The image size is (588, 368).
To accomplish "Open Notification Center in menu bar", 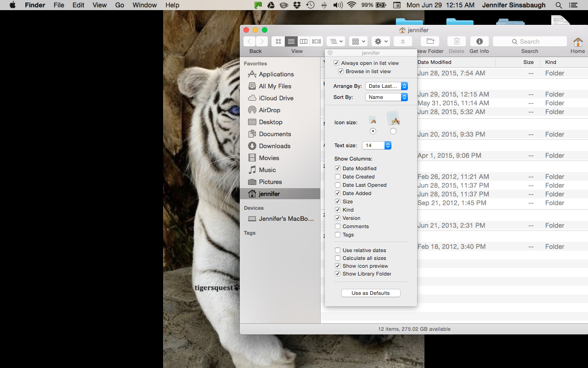I will coord(572,5).
